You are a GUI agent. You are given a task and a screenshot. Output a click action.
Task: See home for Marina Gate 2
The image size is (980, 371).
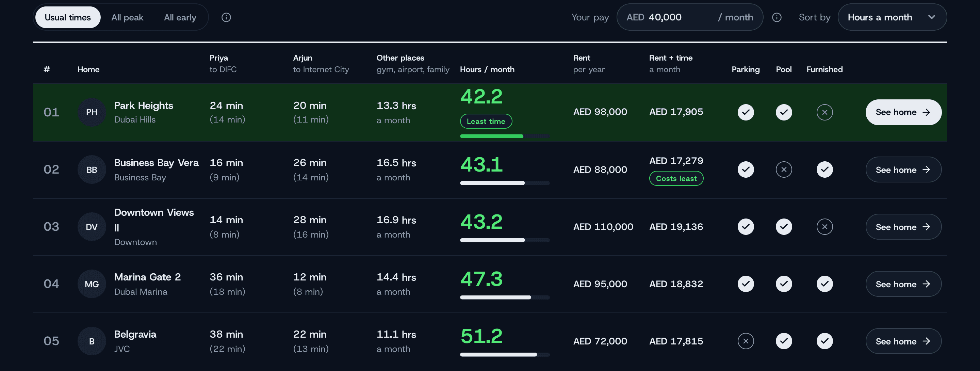click(903, 284)
